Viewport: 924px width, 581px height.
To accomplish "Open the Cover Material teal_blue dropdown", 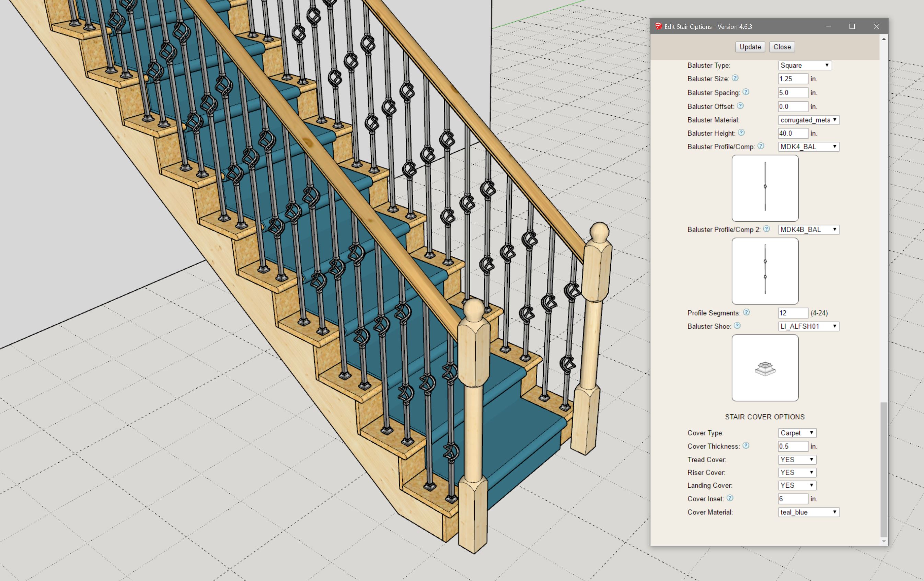I will click(x=809, y=512).
